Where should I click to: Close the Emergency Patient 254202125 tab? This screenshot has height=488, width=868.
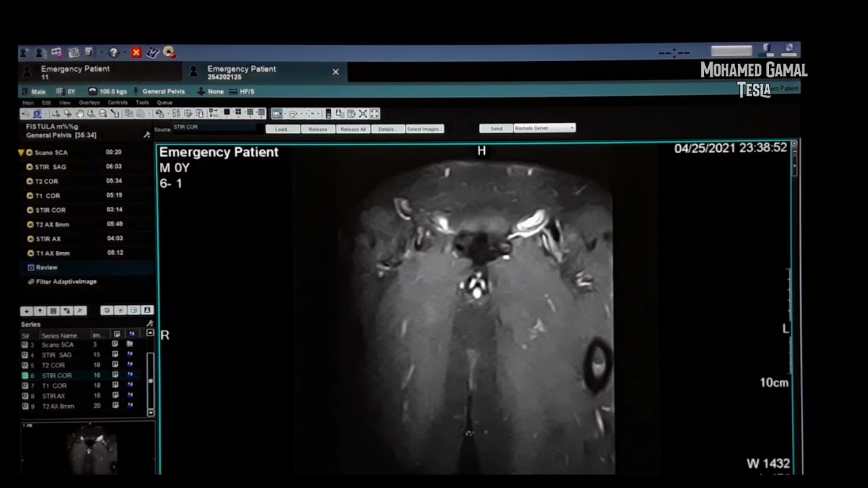335,72
